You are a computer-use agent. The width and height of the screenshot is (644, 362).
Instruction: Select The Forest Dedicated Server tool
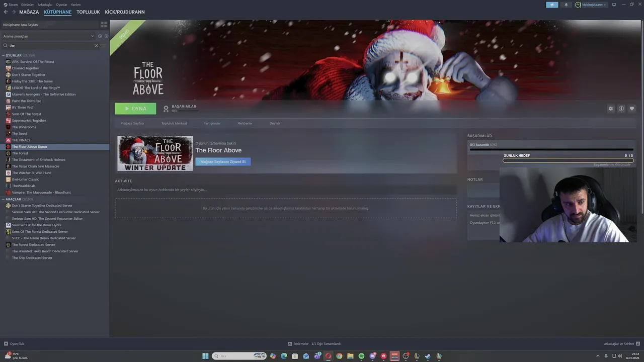[x=33, y=245]
